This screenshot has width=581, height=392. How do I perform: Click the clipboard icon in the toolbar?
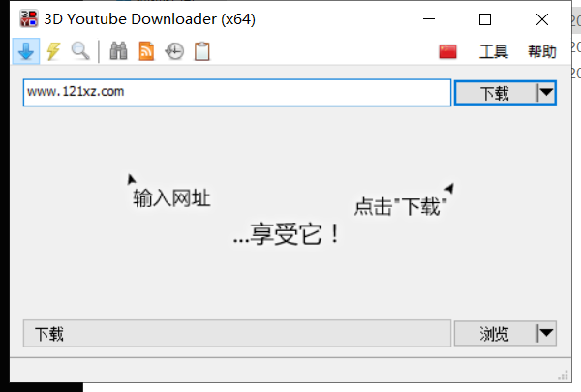tap(201, 52)
